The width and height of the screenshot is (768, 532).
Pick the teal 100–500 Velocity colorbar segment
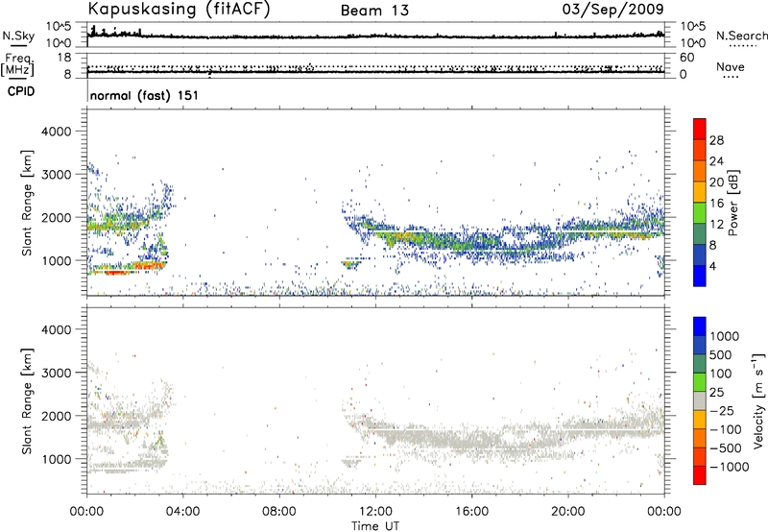tap(700, 364)
